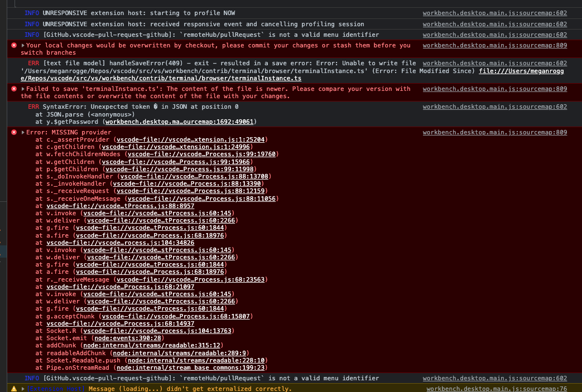Open the y.$getPassword sourcemap:1692:49061 link
582x392 pixels.
[x=179, y=122]
